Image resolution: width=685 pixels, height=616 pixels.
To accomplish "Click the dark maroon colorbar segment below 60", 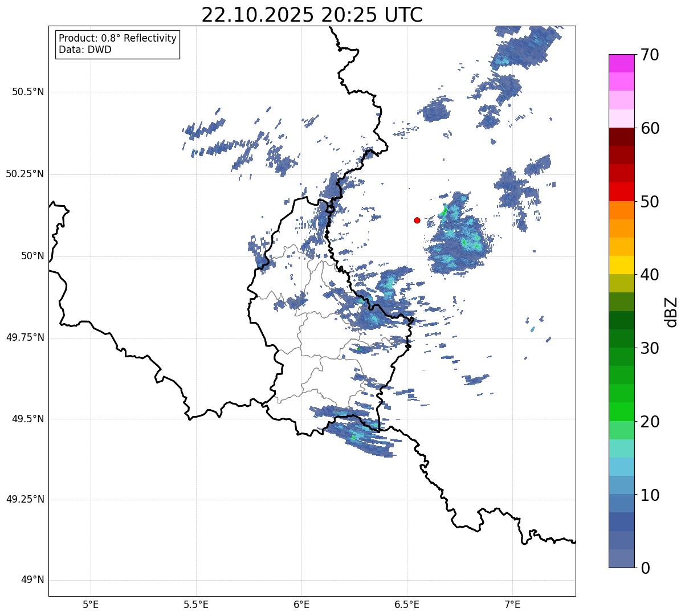I will point(622,137).
